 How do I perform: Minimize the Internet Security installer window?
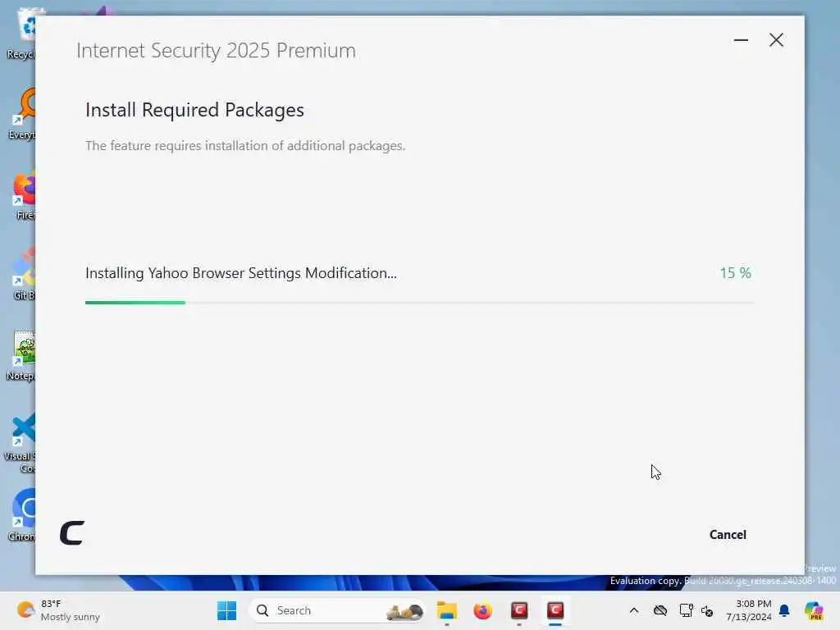coord(741,40)
